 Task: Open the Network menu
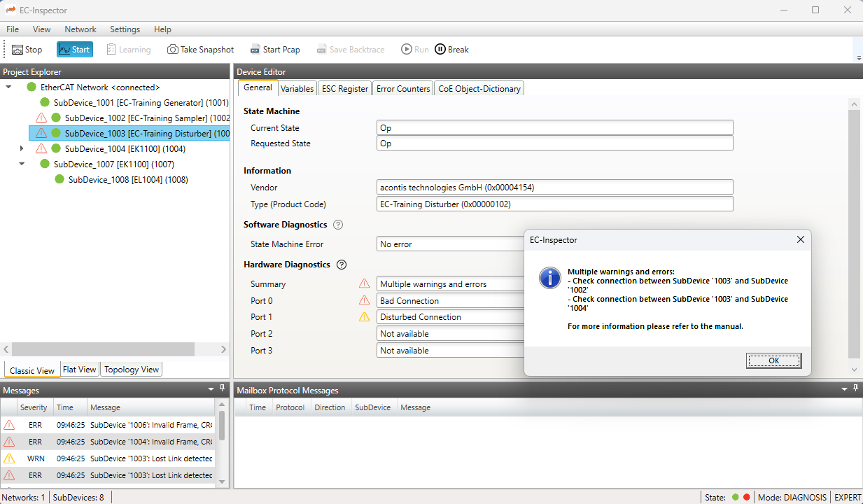[x=80, y=29]
